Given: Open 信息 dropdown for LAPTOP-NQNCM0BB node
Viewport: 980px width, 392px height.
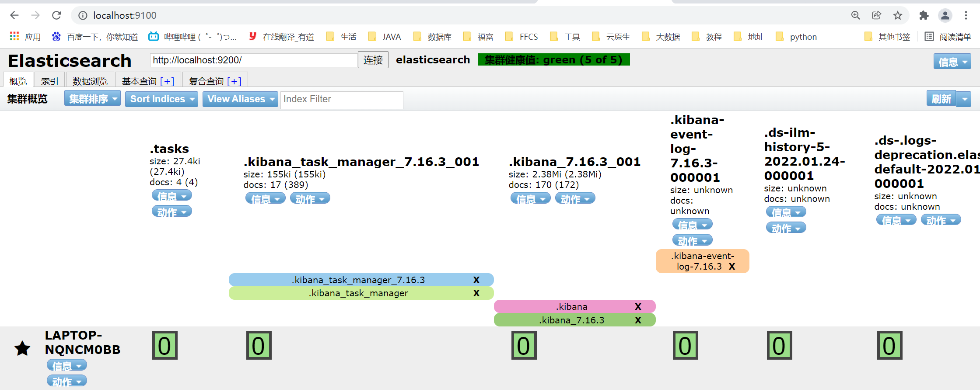Looking at the screenshot, I should click(67, 365).
